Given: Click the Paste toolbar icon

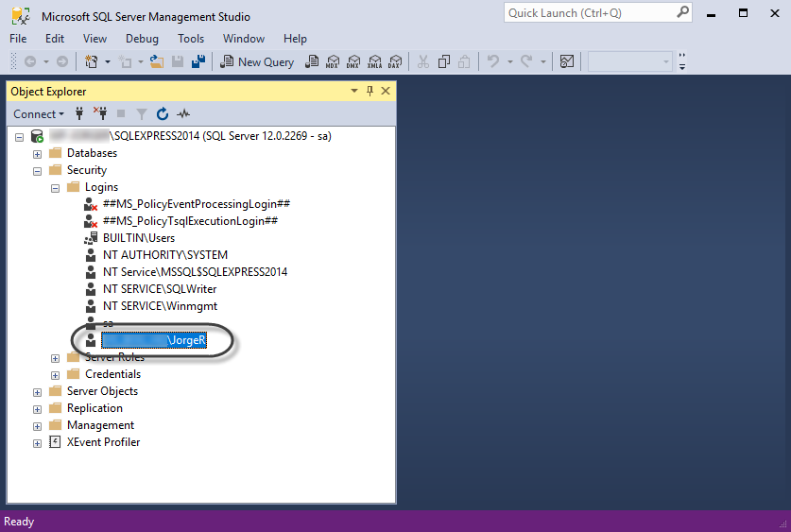Looking at the screenshot, I should [464, 62].
